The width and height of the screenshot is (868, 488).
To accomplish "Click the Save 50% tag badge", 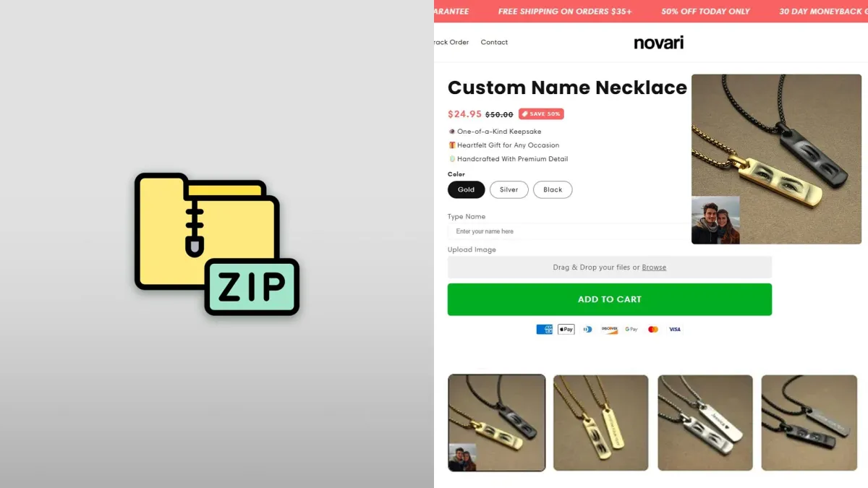I will click(541, 114).
